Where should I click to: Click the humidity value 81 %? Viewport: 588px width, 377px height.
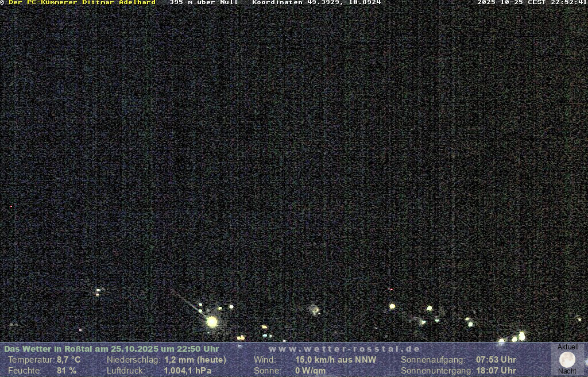(67, 371)
